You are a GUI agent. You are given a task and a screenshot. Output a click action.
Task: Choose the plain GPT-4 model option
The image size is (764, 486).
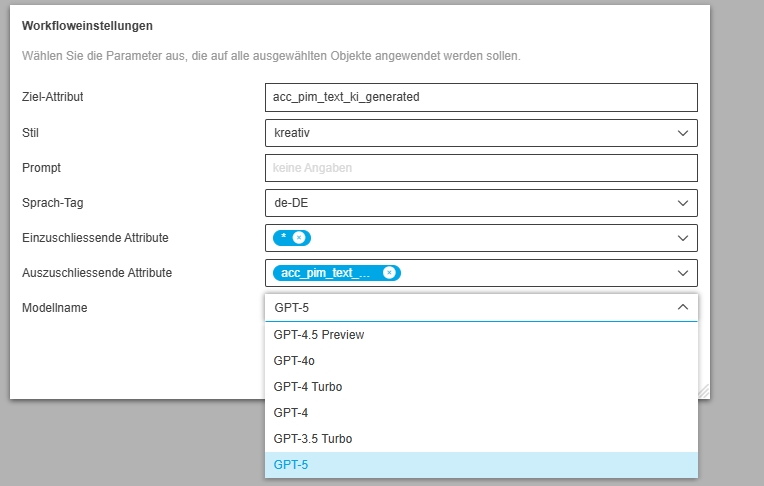tap(481, 413)
